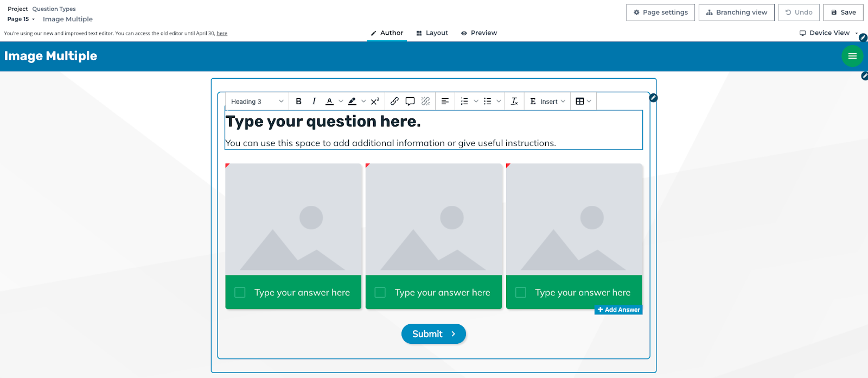The width and height of the screenshot is (868, 378).
Task: Switch to the Layout tab
Action: point(432,33)
